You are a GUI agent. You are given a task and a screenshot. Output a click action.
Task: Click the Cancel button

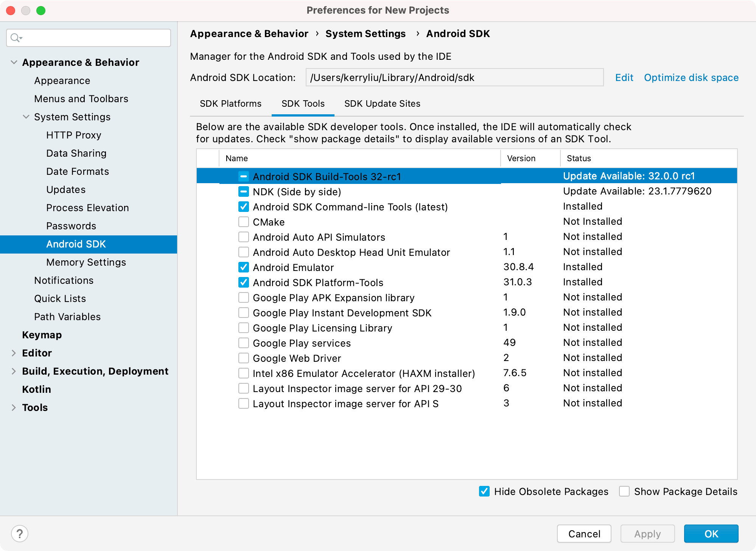point(584,534)
